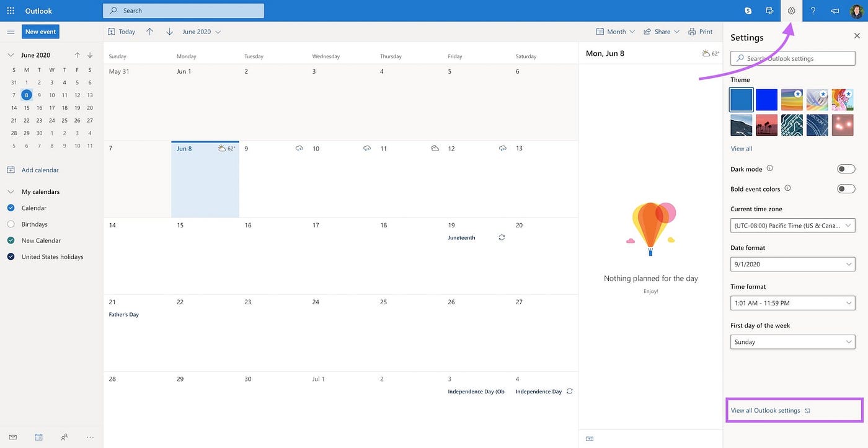Click the Settings gear icon

pos(791,11)
